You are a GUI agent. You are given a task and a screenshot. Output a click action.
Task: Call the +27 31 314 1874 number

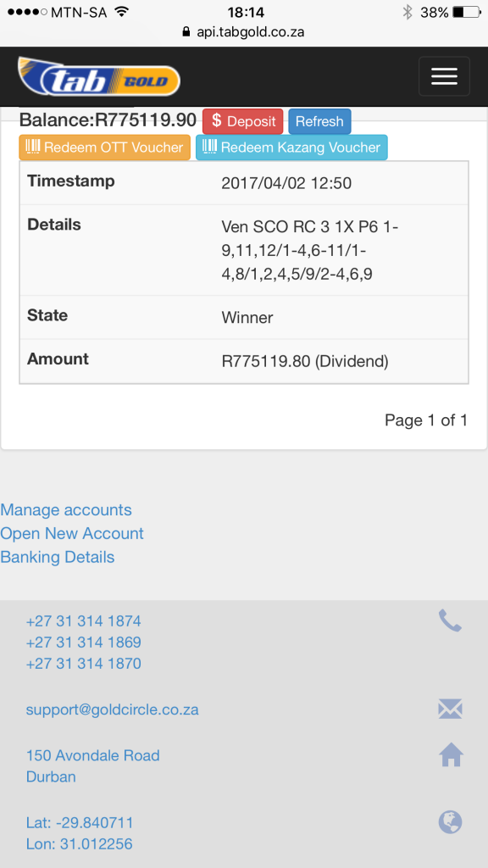pyautogui.click(x=84, y=621)
